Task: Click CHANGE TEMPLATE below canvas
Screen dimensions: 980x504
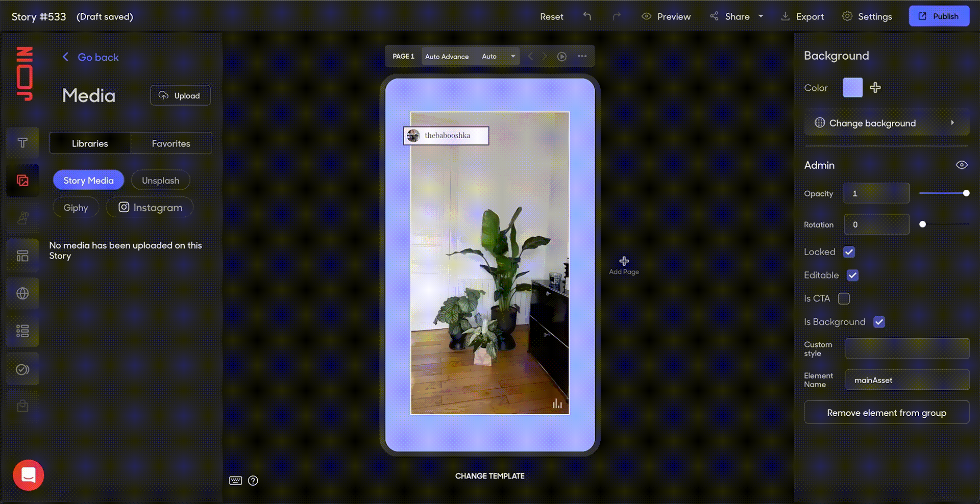Action: pyautogui.click(x=490, y=476)
